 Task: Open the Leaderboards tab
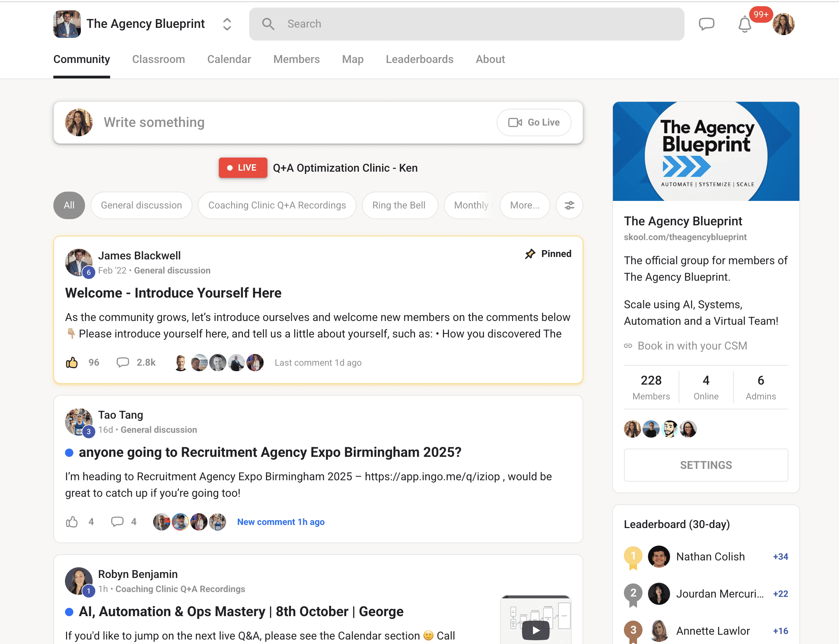(x=419, y=60)
